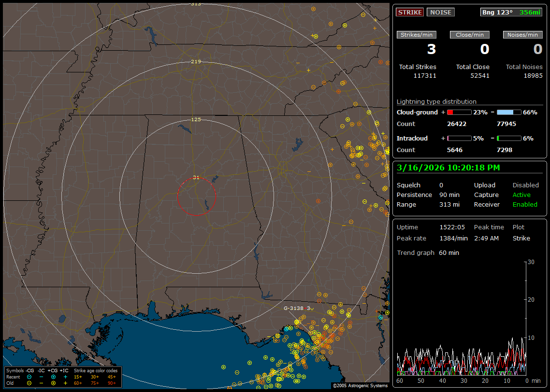Click the old -IC dash symbol in legend
The height and width of the screenshot is (392, 550).
tap(42, 383)
